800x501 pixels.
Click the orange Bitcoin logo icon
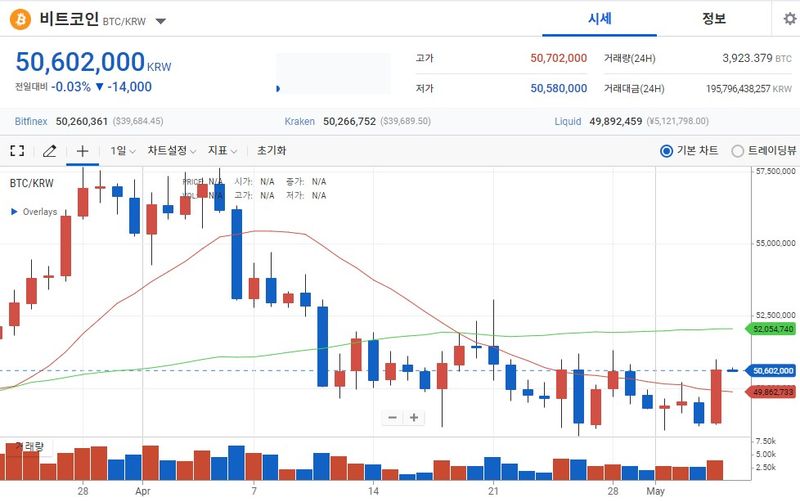click(x=20, y=20)
